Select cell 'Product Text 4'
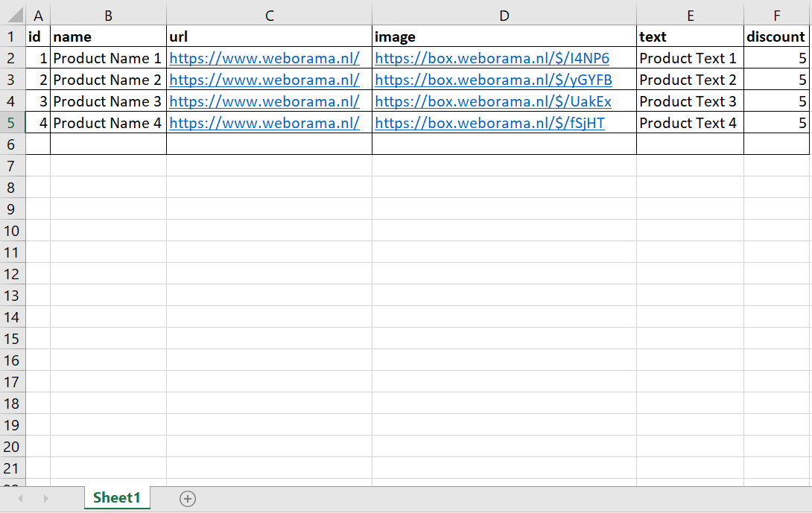Screen dimensions: 812x513 pos(691,123)
